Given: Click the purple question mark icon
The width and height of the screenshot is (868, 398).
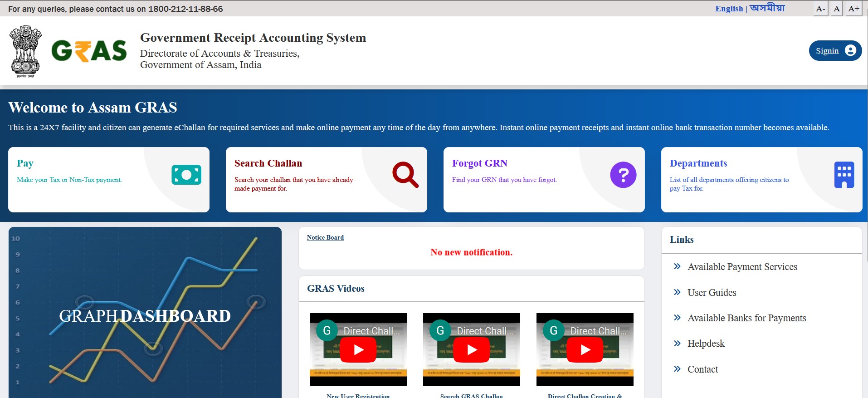Looking at the screenshot, I should tap(623, 175).
